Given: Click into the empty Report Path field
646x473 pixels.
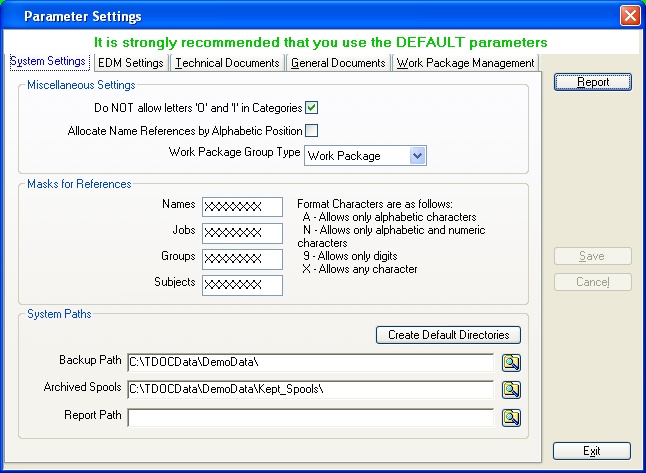Looking at the screenshot, I should click(310, 417).
